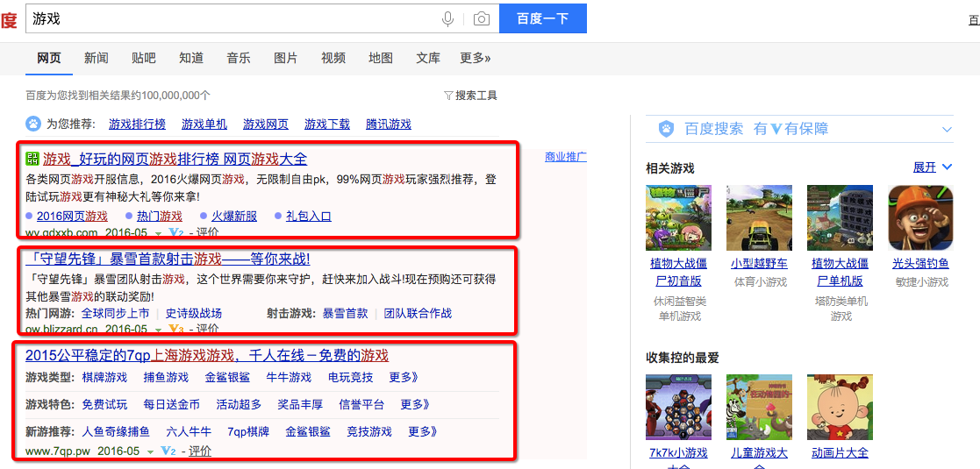Open the 捕鱼游戏 link
This screenshot has height=469, width=980.
tap(166, 377)
